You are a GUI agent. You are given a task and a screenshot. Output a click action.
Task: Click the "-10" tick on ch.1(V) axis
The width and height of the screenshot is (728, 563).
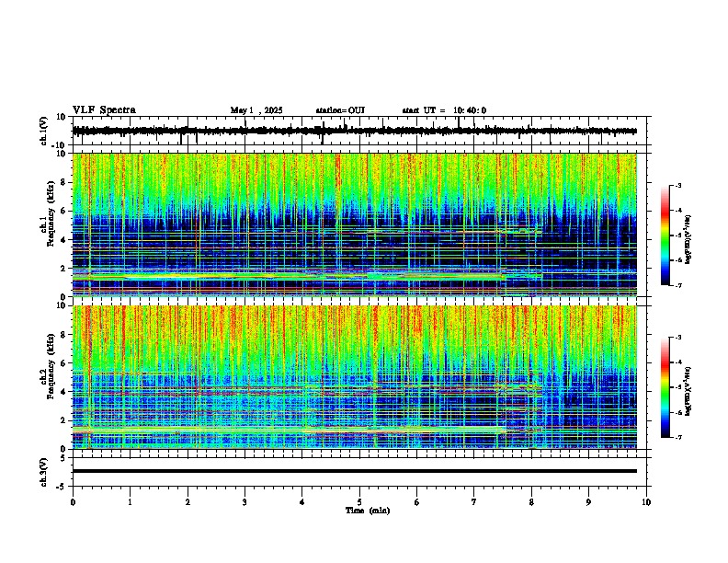(59, 145)
